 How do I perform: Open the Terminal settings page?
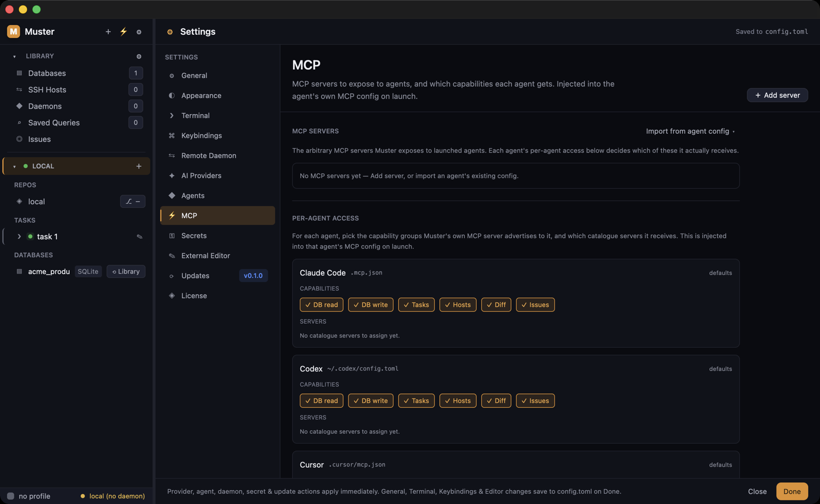coord(217,116)
